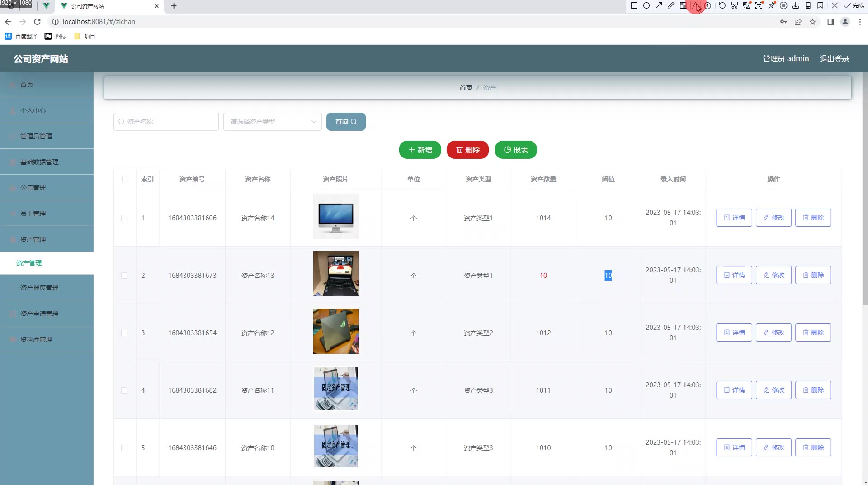The height and width of the screenshot is (485, 868).
Task: Expand 资产报废管理 in the sidebar
Action: pos(47,288)
